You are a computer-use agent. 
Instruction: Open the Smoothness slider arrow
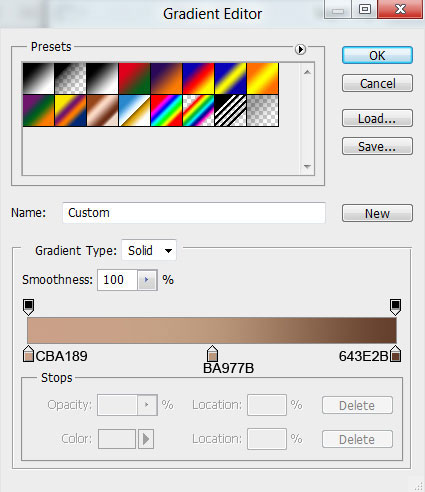[x=147, y=280]
